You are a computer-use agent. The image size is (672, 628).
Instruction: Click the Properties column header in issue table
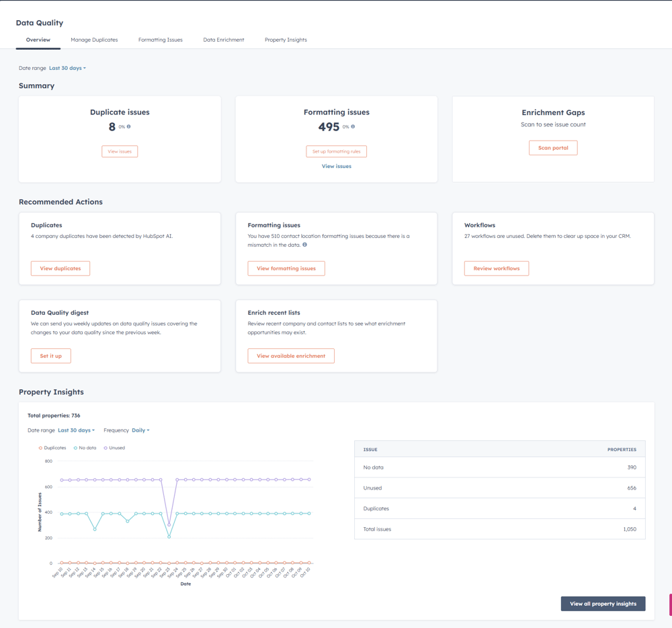[622, 449]
